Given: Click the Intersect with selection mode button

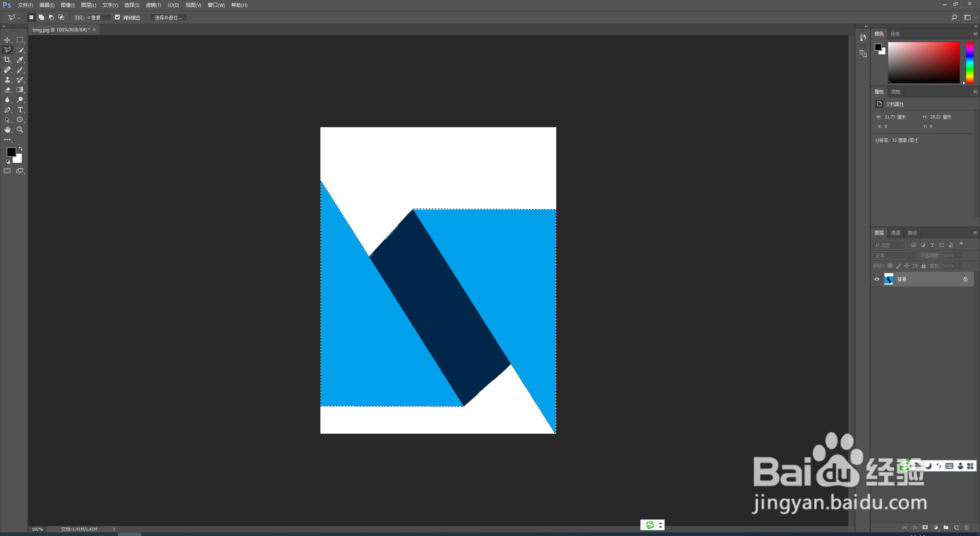Looking at the screenshot, I should (x=61, y=17).
